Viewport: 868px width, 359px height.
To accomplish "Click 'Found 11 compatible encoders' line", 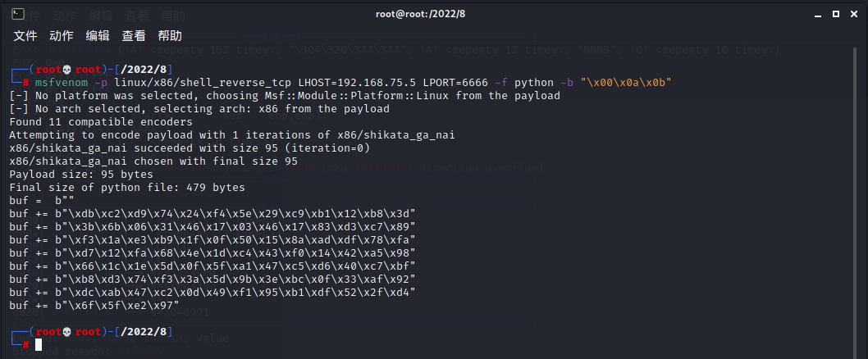I will (x=101, y=121).
